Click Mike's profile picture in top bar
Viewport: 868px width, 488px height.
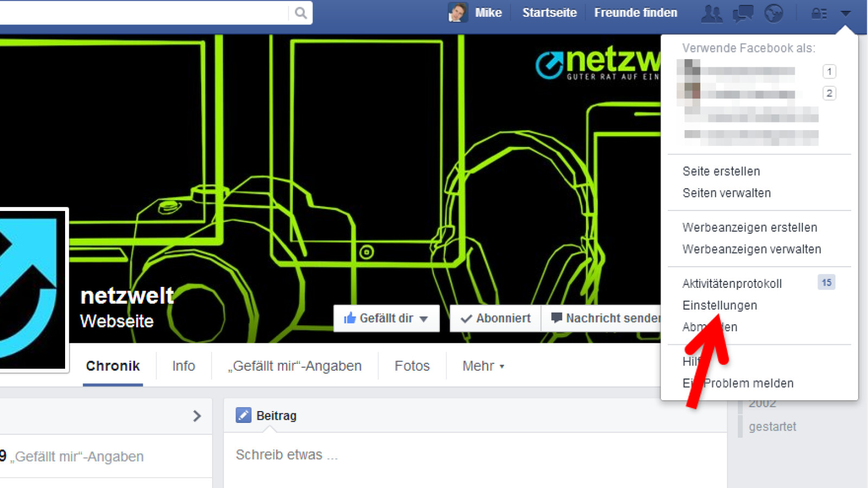(x=457, y=12)
